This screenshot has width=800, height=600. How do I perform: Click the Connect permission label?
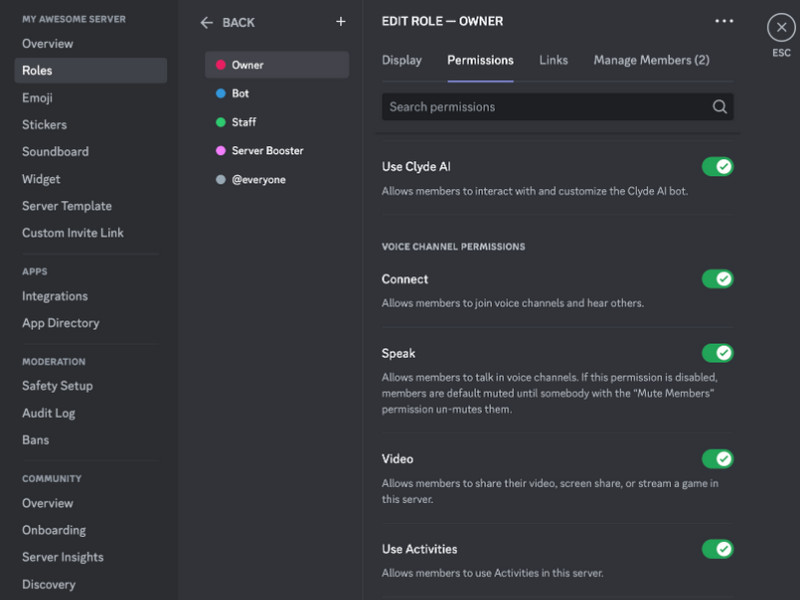pos(405,279)
